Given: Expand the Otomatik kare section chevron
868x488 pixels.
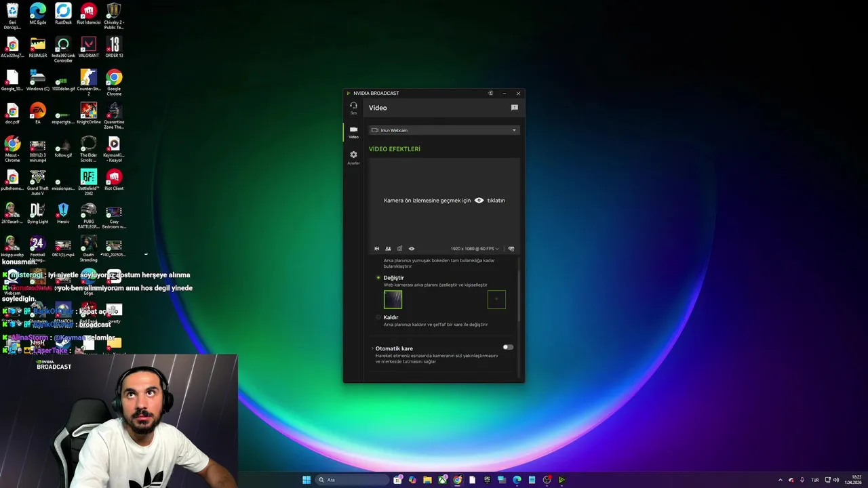Looking at the screenshot, I should tap(372, 348).
